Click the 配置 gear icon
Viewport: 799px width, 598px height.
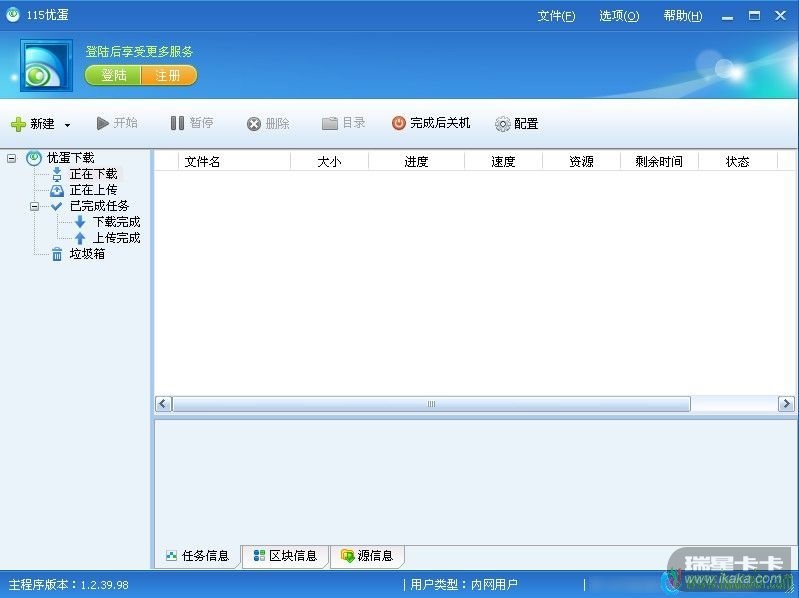tap(502, 124)
